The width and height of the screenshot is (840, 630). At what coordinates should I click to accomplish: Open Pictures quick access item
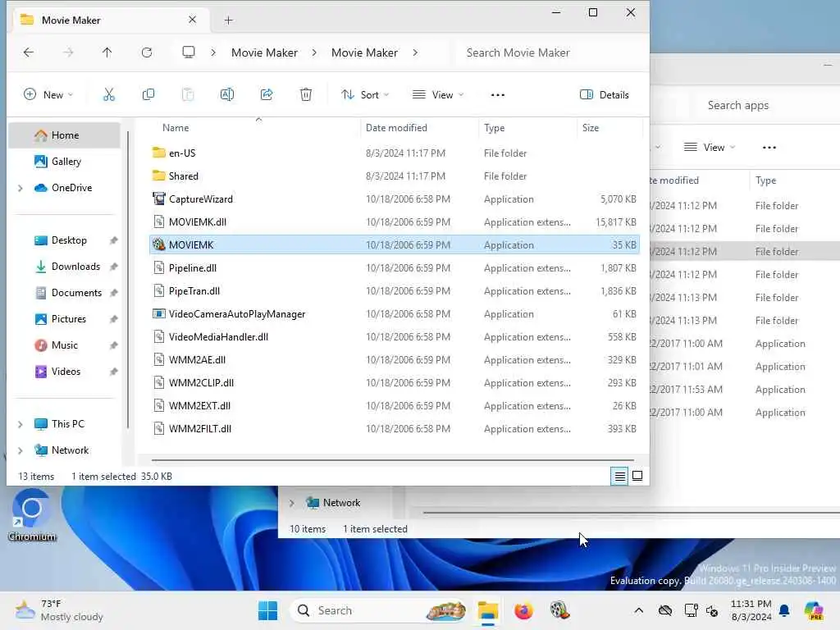[69, 319]
